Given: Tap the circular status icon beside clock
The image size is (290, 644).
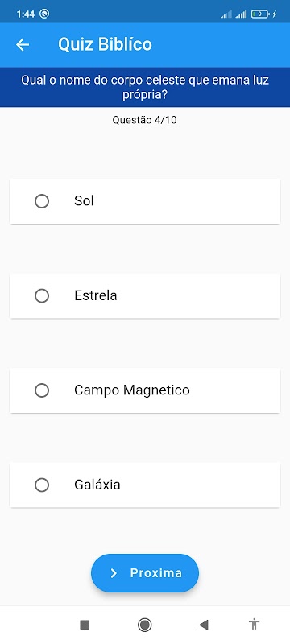Looking at the screenshot, I should pos(44,14).
